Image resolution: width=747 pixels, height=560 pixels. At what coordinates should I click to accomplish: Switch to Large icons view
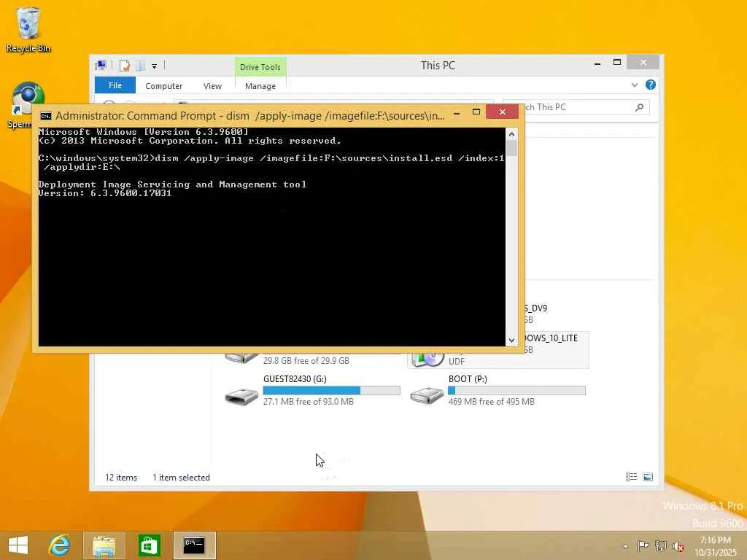point(648,477)
